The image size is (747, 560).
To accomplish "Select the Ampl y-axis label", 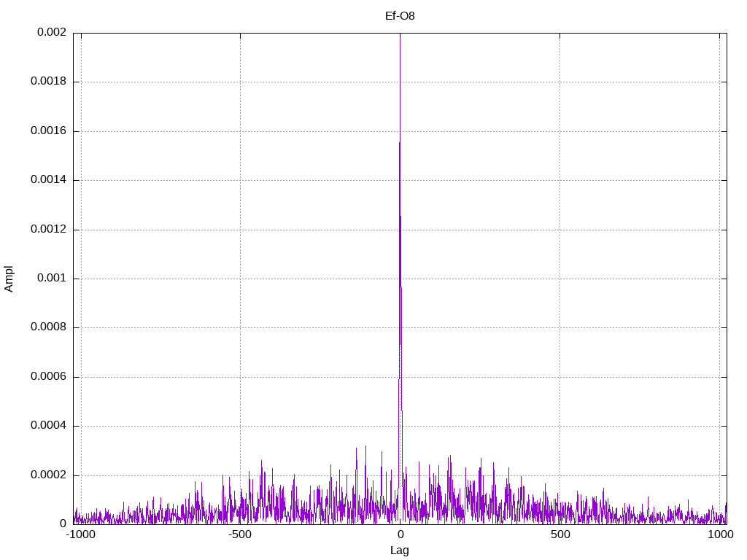I will tap(9, 279).
